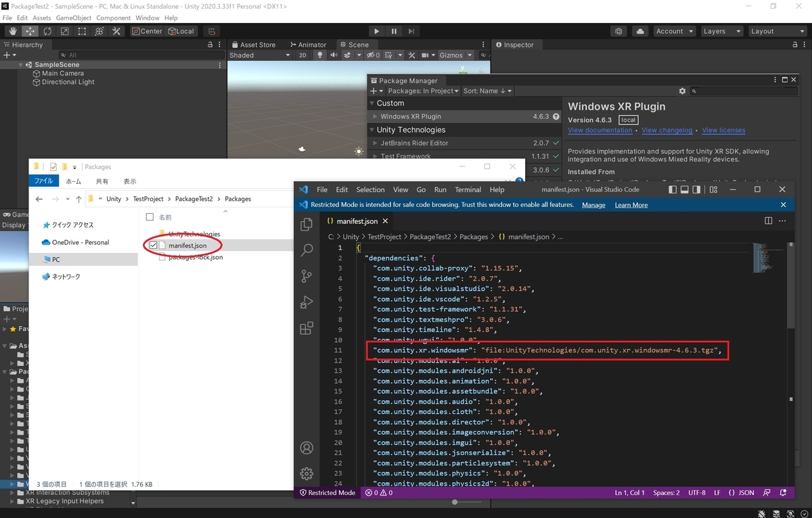Open VS Code Terminal menu

click(468, 190)
